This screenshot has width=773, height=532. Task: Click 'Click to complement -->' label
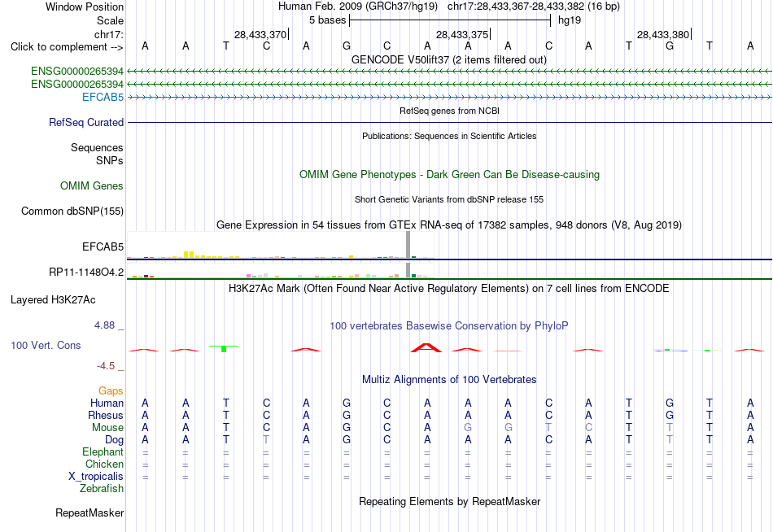[x=67, y=47]
